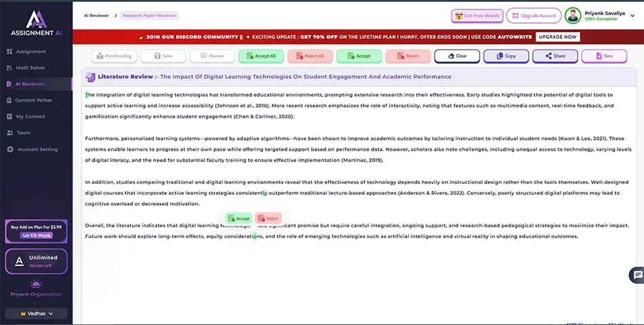This screenshot has width=644, height=325.
Task: Click the Literature Review header icon
Action: pyautogui.click(x=90, y=77)
